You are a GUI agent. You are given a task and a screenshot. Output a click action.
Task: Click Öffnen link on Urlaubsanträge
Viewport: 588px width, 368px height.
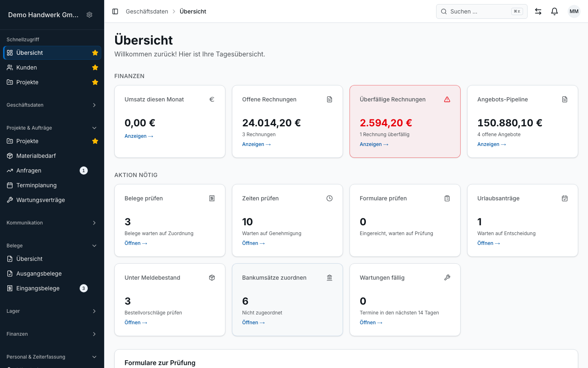tap(489, 243)
